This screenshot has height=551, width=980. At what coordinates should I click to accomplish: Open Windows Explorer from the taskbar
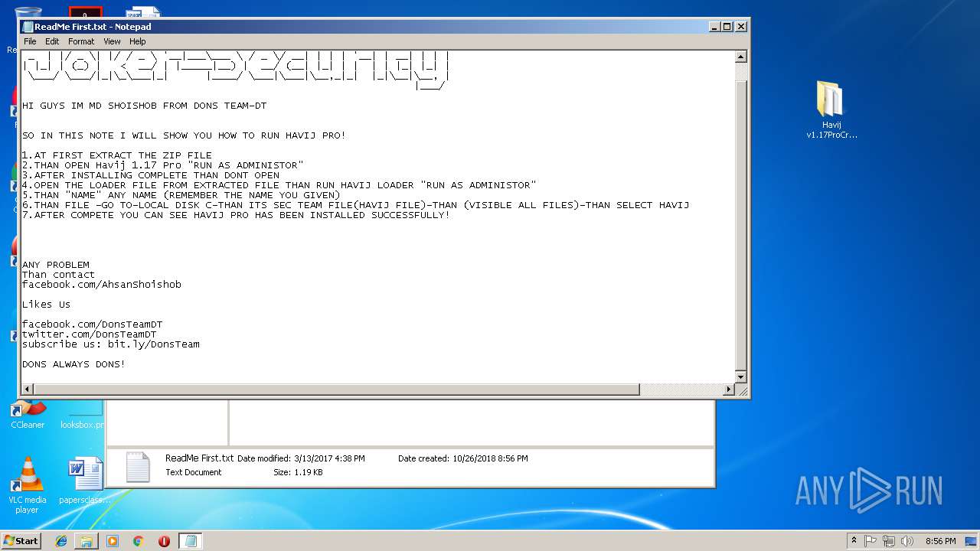[87, 541]
